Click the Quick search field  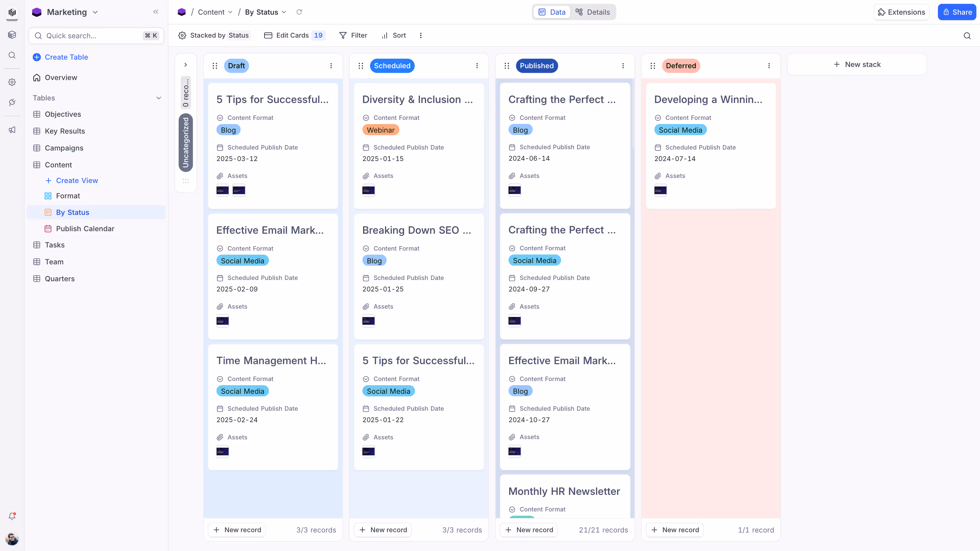coord(96,36)
